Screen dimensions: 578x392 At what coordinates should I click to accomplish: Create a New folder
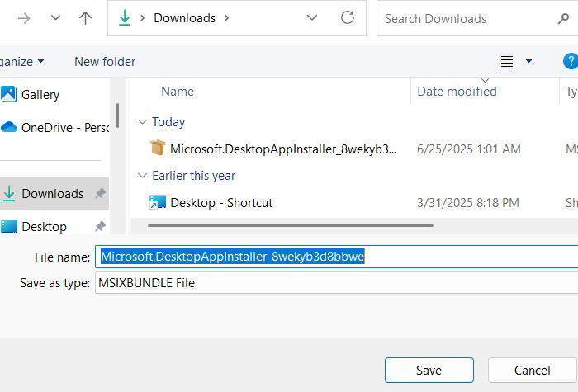click(105, 62)
